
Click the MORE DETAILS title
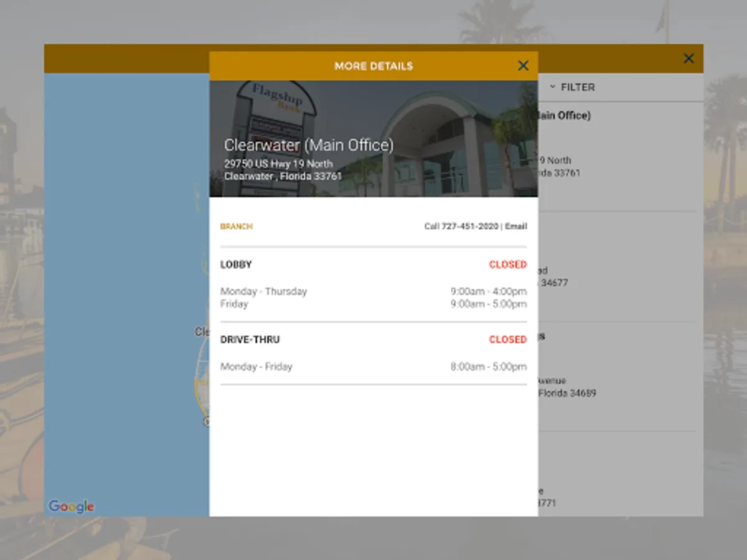(x=374, y=66)
